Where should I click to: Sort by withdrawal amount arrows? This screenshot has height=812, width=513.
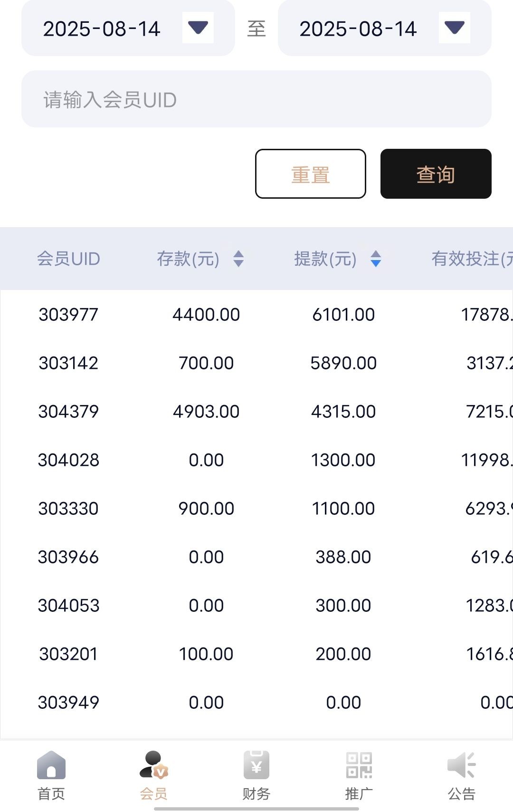pyautogui.click(x=376, y=259)
